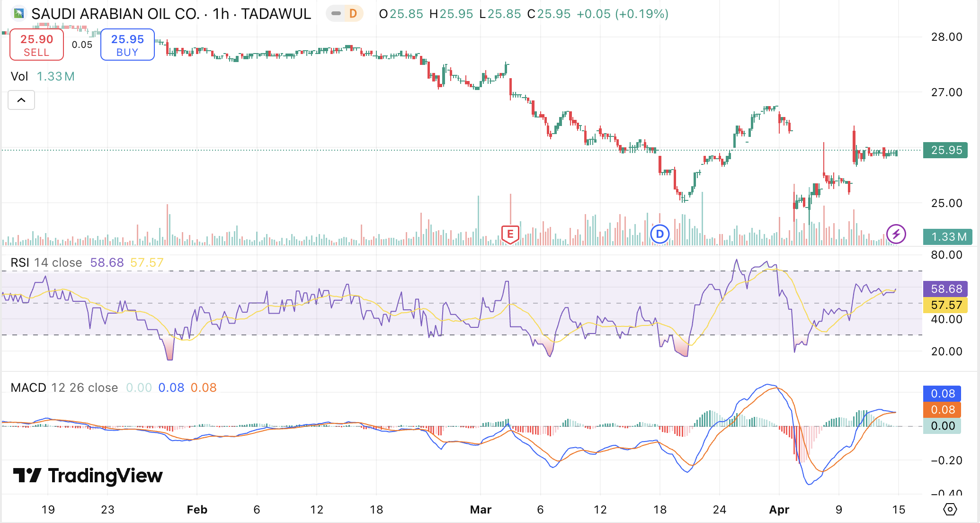Screen dimensions: 980x523
Task: Click TADAWUL exchange name in title
Action: pos(276,14)
